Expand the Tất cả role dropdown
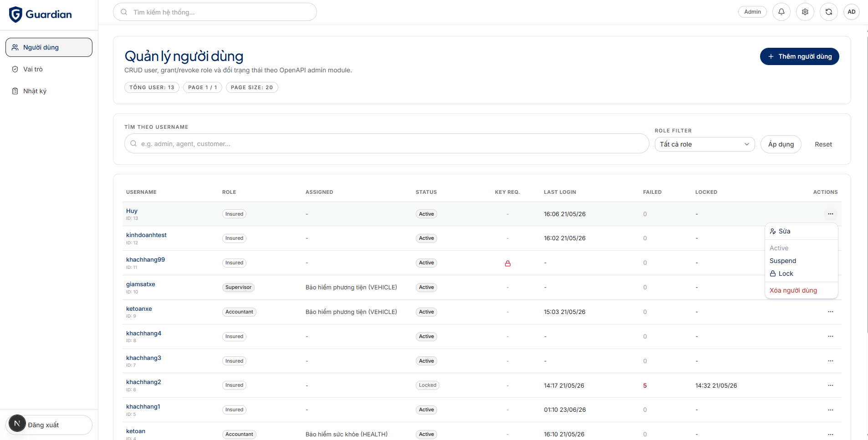 click(x=705, y=144)
